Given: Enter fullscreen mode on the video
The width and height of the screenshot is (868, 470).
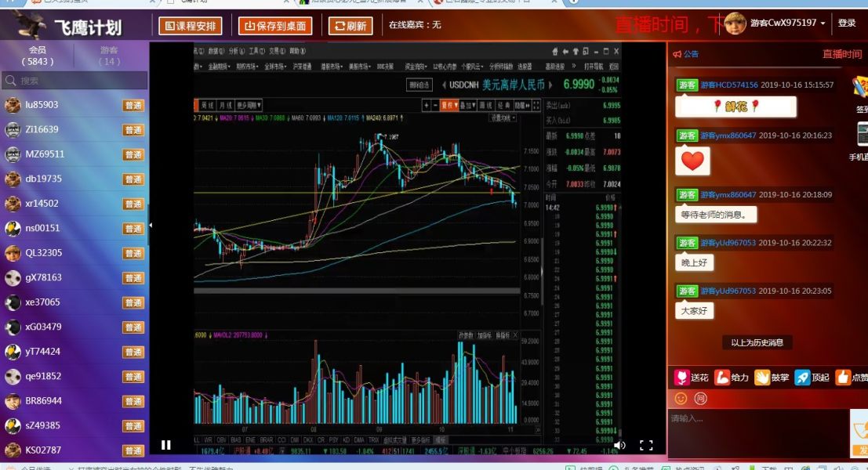Looking at the screenshot, I should tap(646, 445).
